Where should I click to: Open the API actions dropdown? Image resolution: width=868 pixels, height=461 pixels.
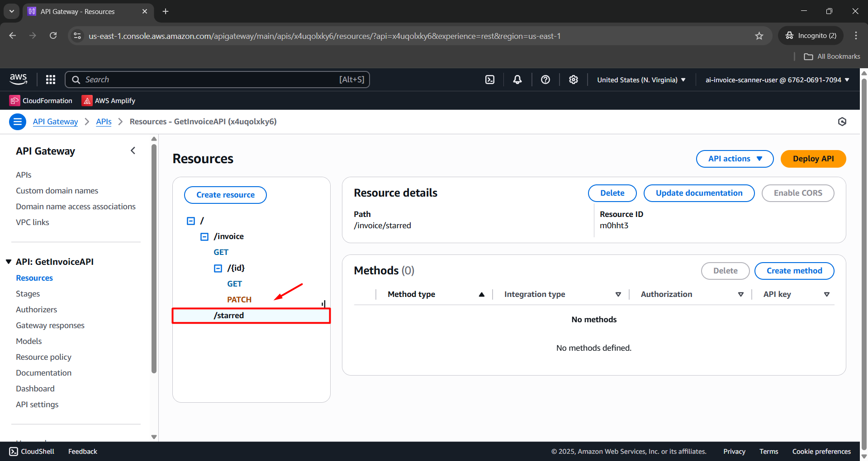(734, 159)
